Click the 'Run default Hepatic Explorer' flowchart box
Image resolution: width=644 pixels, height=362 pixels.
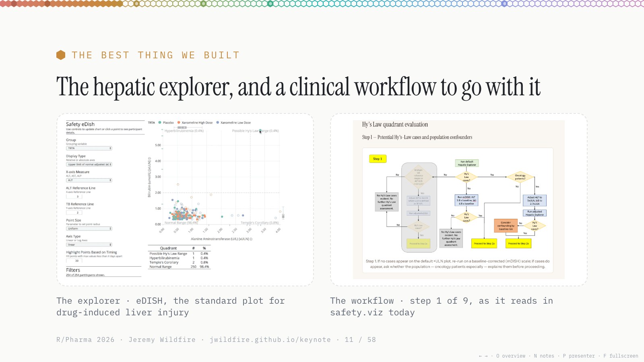pos(467,163)
